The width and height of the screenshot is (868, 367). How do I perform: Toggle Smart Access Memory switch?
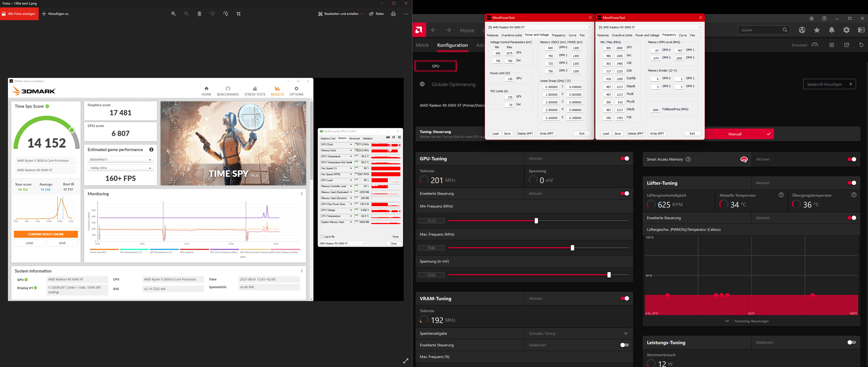click(x=852, y=159)
